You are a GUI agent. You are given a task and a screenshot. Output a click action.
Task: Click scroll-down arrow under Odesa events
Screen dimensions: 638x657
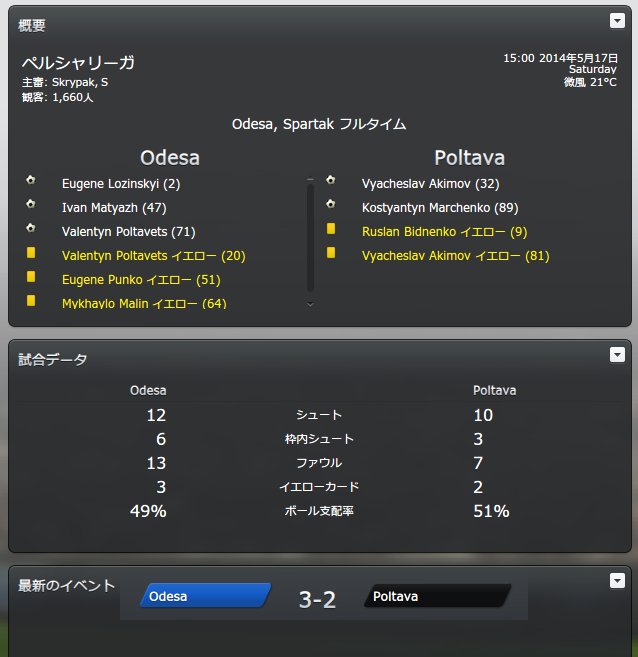coord(310,304)
